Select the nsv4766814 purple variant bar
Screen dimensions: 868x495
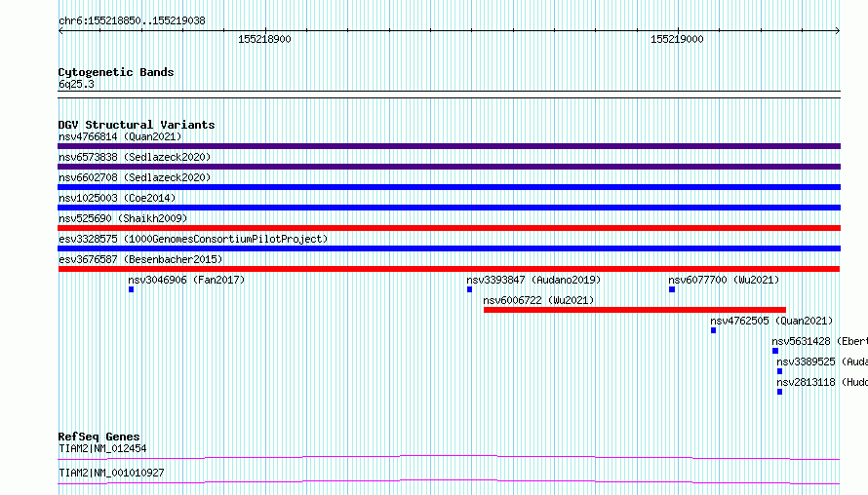[449, 146]
